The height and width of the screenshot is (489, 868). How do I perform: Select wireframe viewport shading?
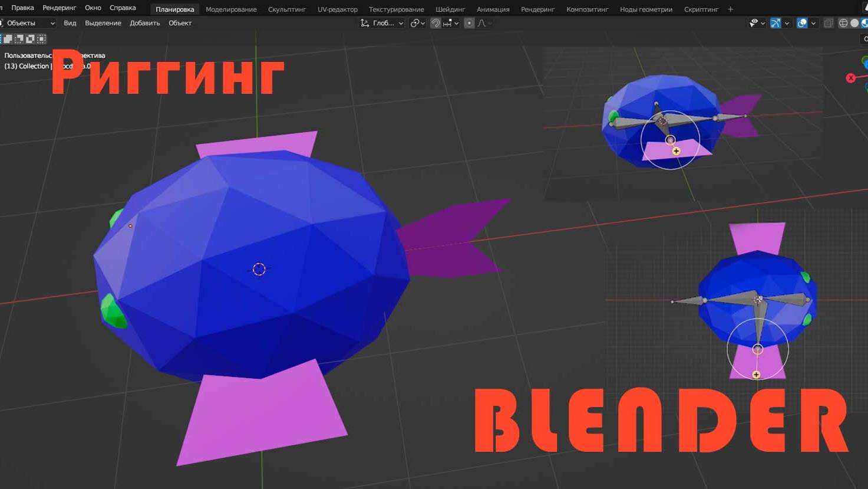coord(843,23)
